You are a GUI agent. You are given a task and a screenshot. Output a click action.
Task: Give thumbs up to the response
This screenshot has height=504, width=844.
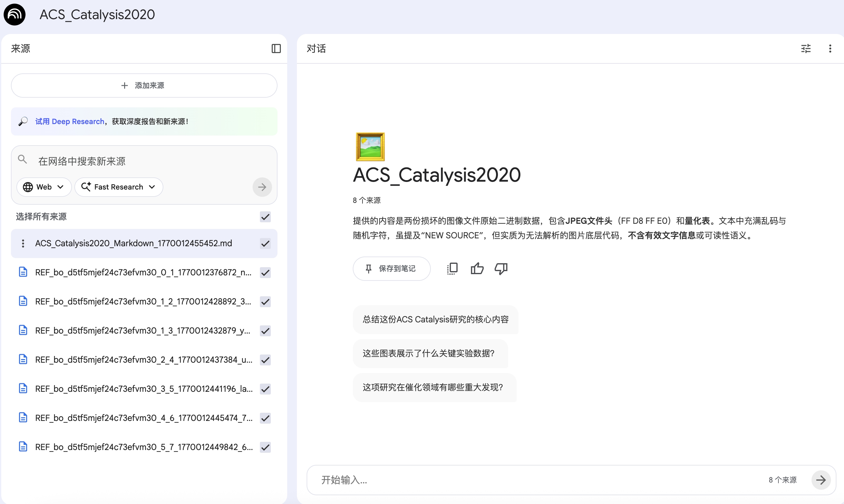[x=477, y=268]
